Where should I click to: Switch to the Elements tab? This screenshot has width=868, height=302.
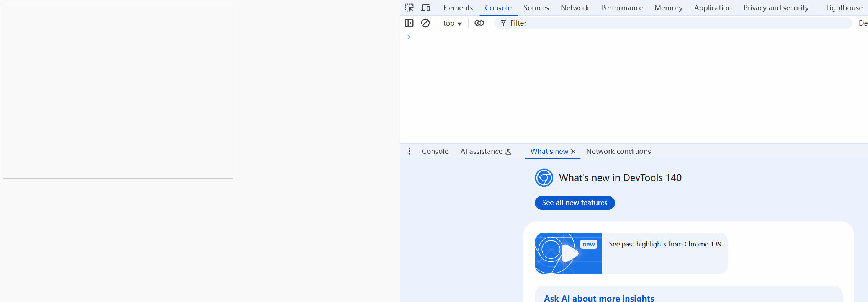[x=458, y=8]
